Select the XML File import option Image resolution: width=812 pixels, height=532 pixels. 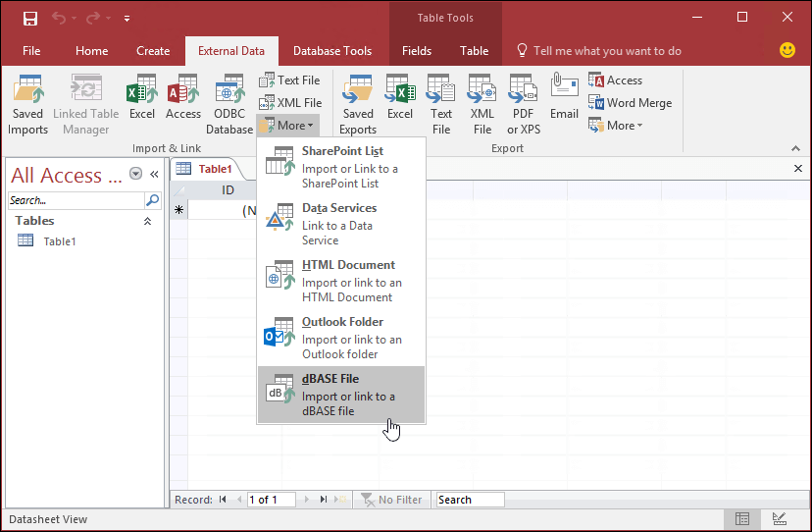click(x=289, y=102)
